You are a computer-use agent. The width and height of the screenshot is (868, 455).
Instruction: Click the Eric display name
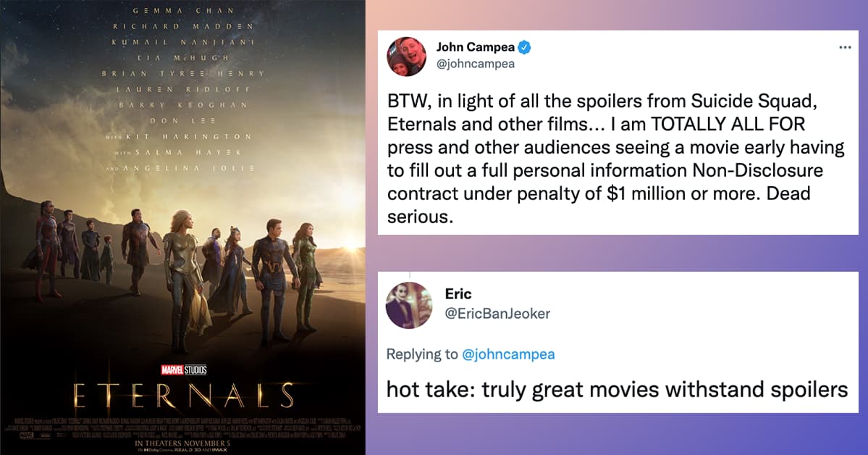pos(458,293)
